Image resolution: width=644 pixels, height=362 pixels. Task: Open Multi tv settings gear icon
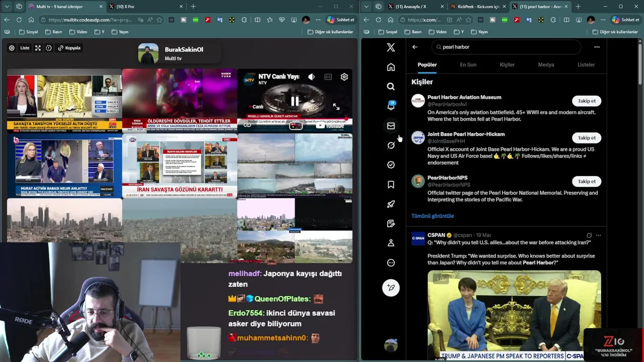[12, 48]
